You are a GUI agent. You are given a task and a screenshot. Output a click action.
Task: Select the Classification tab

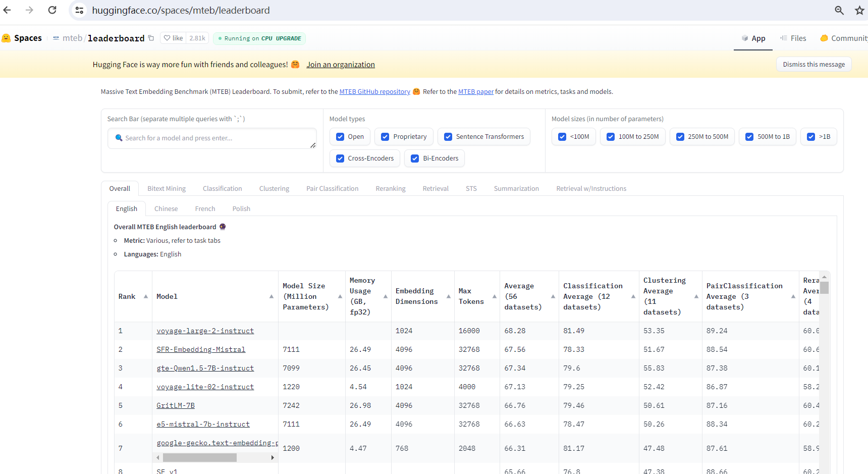coord(223,188)
